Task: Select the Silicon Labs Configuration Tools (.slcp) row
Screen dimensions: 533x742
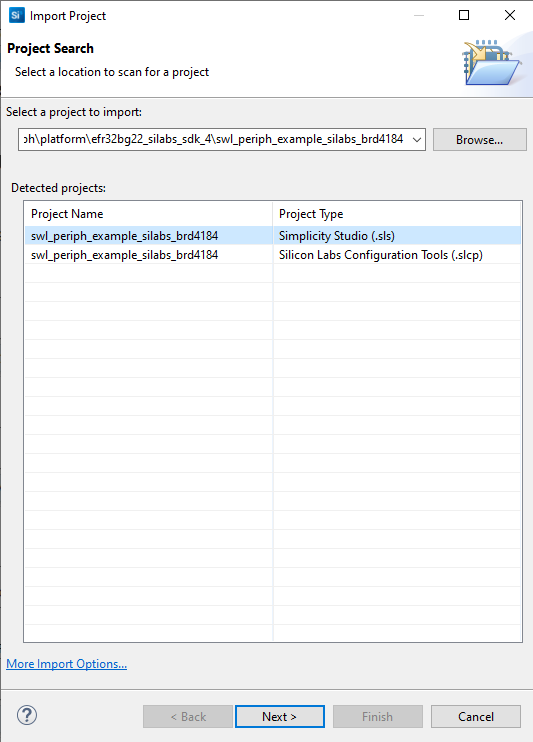Action: [x=273, y=255]
